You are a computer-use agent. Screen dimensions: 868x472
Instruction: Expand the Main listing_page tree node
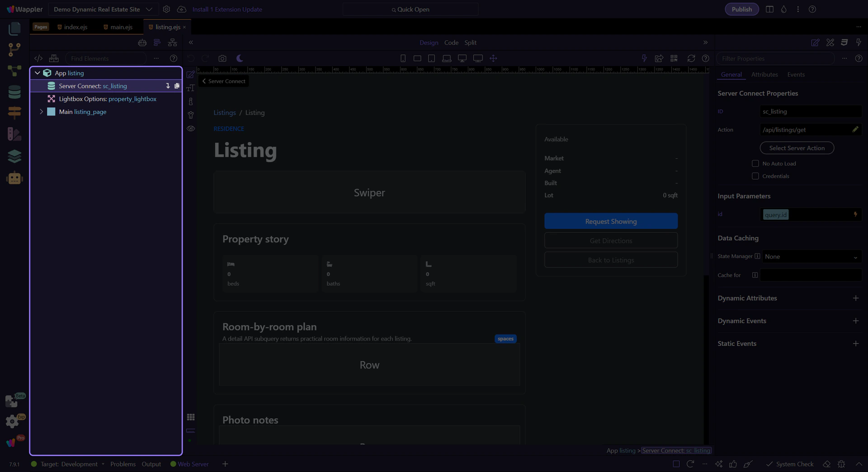(41, 112)
